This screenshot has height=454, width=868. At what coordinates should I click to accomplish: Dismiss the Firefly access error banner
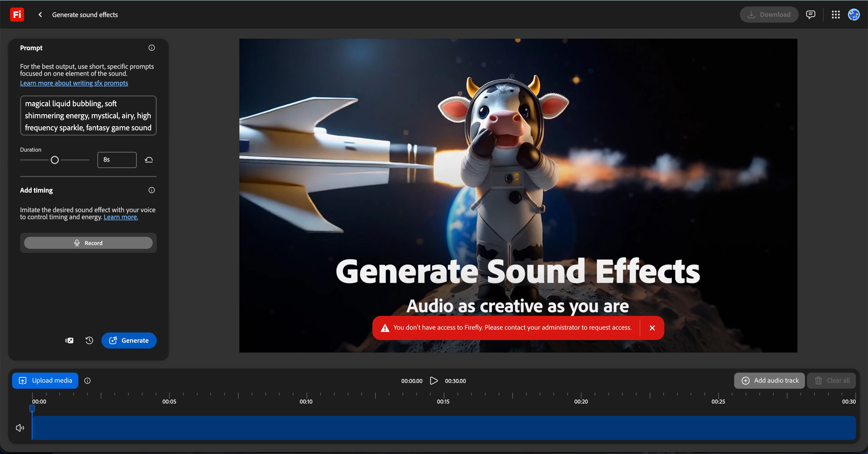coord(652,328)
